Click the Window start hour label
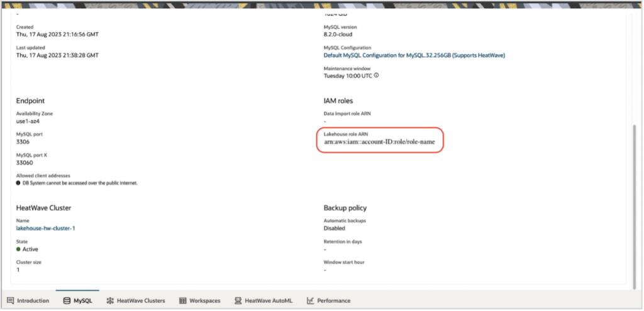 (344, 262)
